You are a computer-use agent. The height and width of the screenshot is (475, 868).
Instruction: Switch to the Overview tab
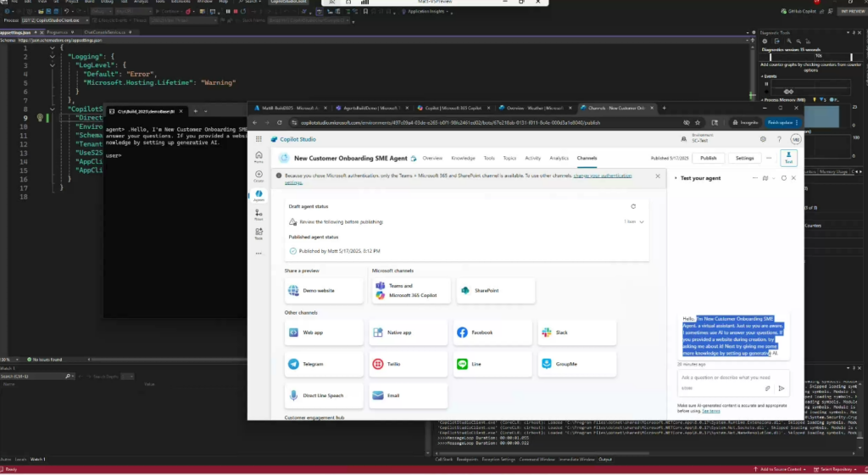pyautogui.click(x=432, y=158)
